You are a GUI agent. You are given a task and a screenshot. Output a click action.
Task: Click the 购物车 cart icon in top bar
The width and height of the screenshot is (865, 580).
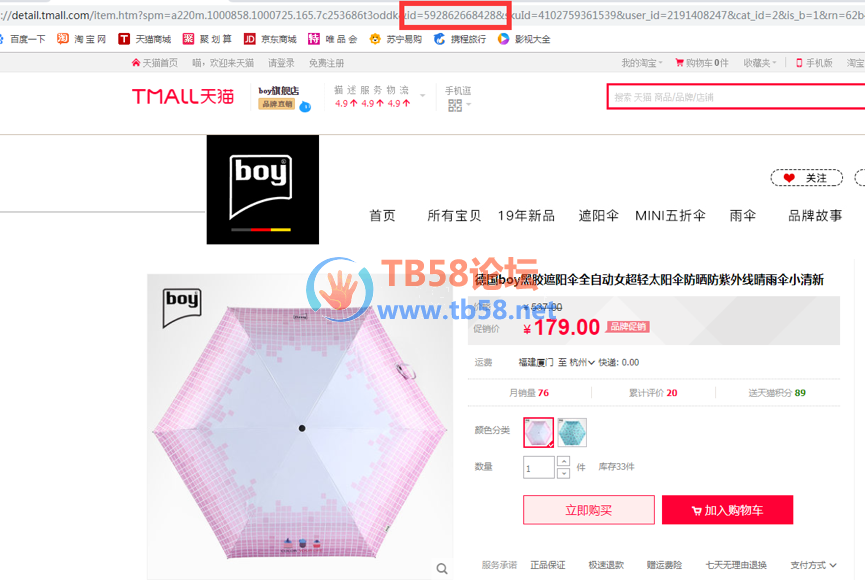tap(679, 63)
